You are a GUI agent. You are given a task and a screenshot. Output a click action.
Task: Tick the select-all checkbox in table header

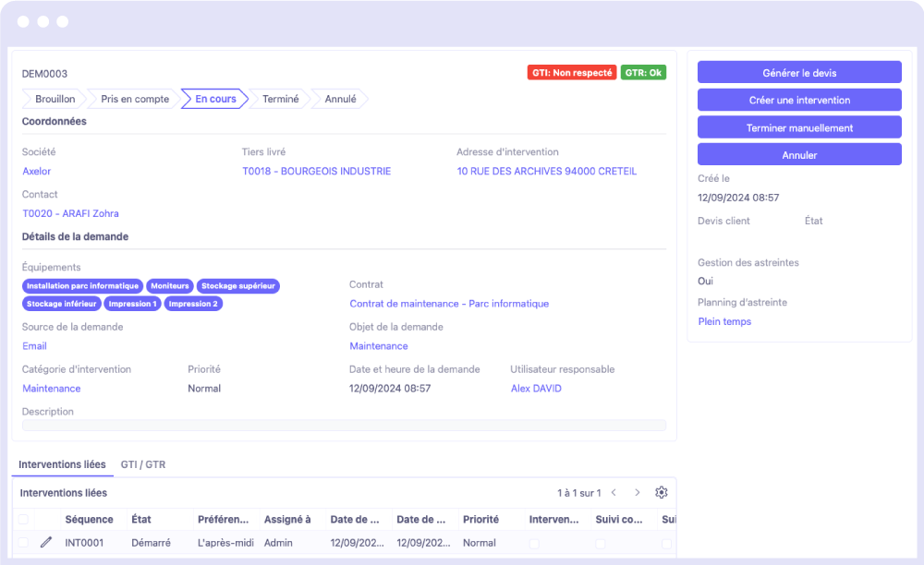pos(23,520)
